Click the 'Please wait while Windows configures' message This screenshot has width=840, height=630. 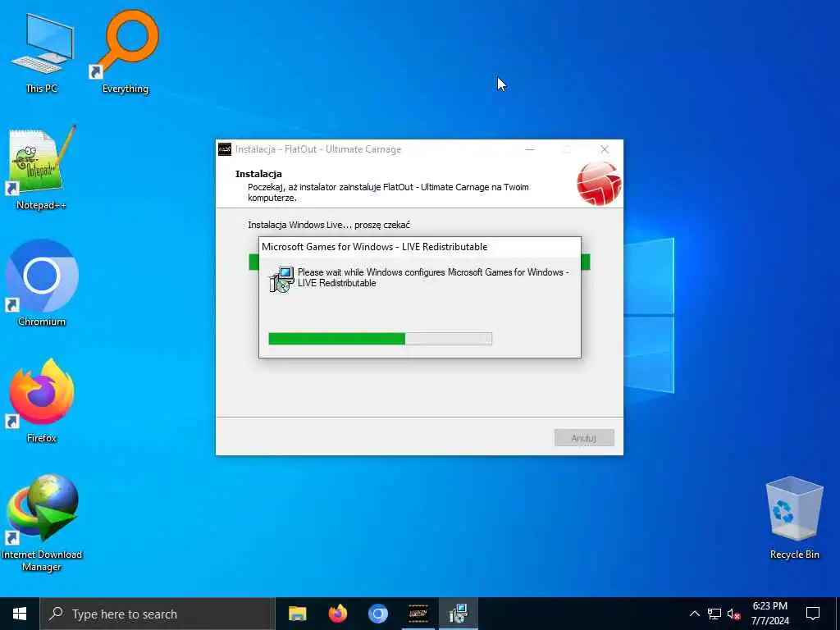click(433, 277)
